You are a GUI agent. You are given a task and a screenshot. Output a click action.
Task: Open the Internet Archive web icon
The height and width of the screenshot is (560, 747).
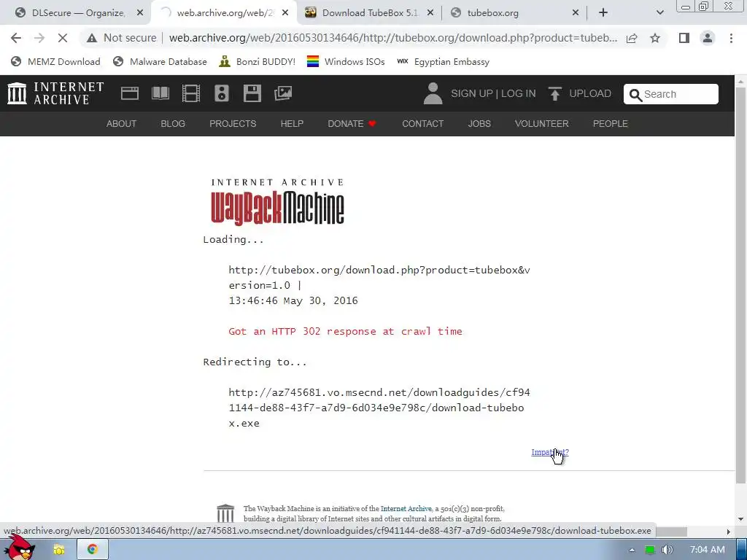[x=130, y=93]
